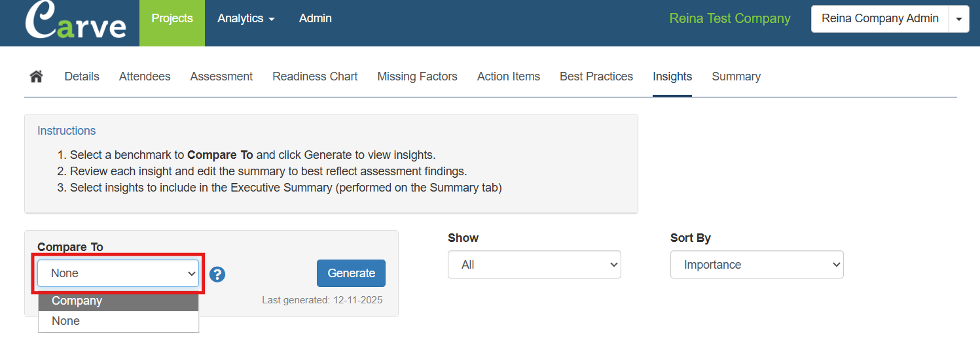Viewport: 980px width, 355px height.
Task: Select Company from the dropdown list
Action: [x=118, y=301]
